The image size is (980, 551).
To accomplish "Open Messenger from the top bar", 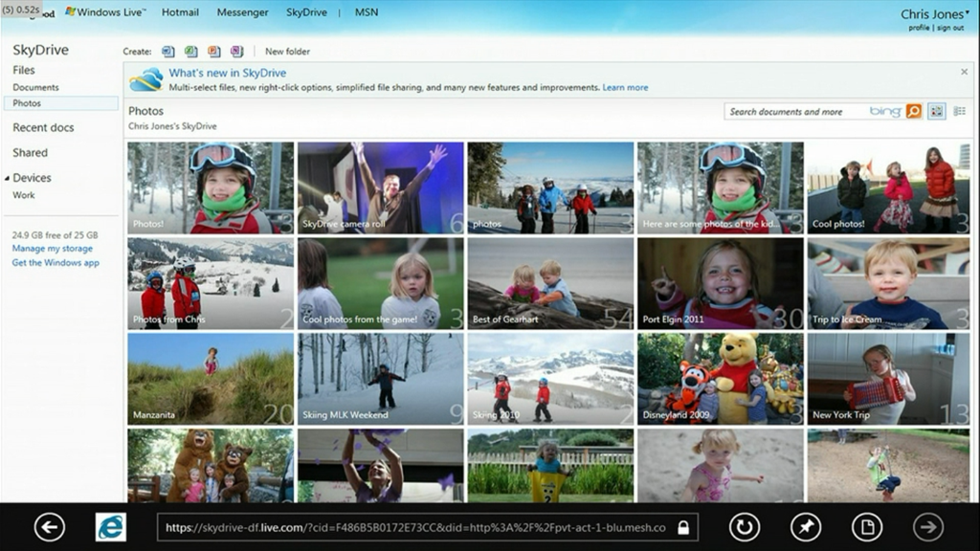I will tap(242, 11).
